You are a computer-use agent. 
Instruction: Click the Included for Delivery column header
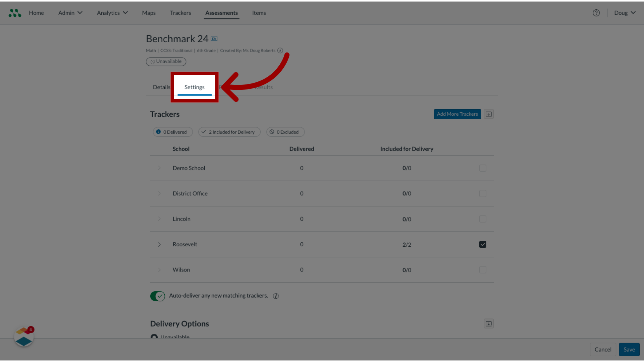[x=407, y=149]
